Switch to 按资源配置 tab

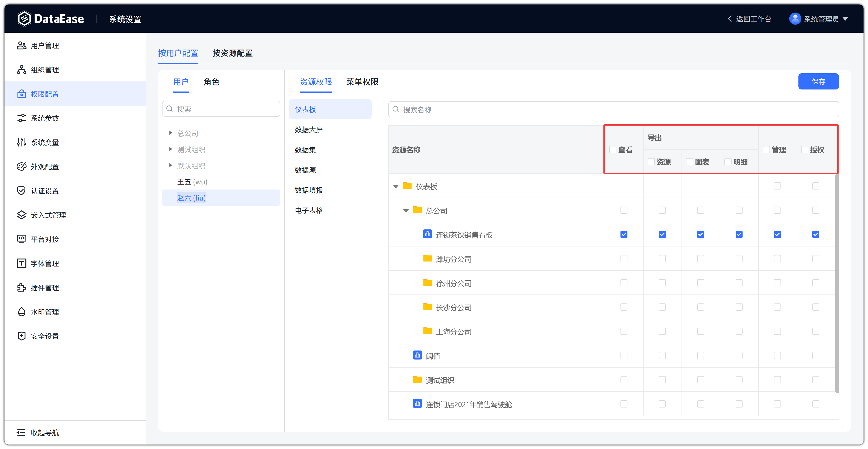tap(232, 53)
